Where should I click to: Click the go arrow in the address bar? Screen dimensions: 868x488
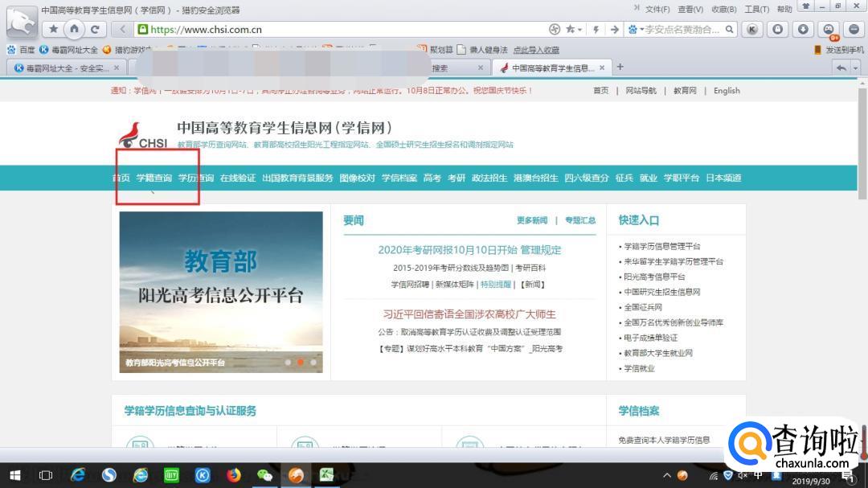pos(614,30)
